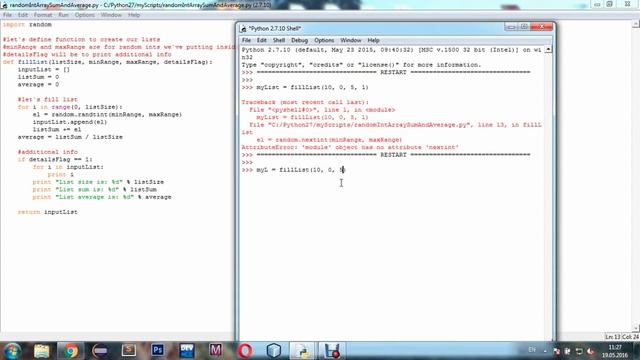Open File Explorer from the taskbar
The width and height of the screenshot is (640, 360).
click(x=41, y=351)
